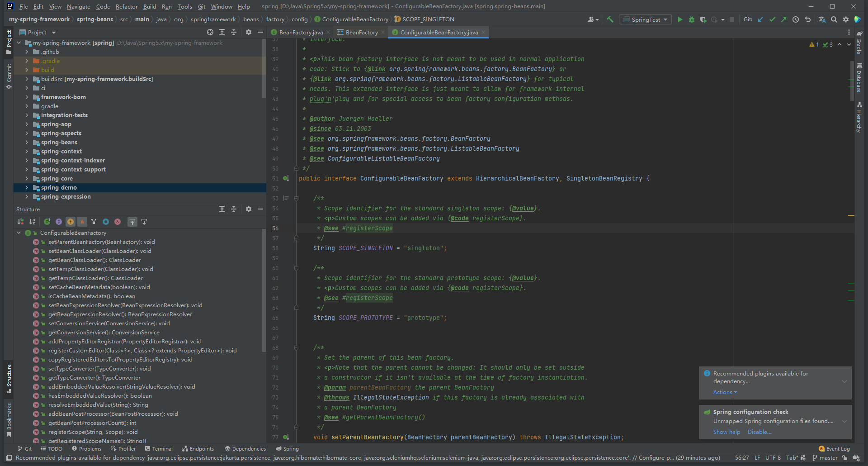The height and width of the screenshot is (466, 868).
Task: Run the SpringTest configuration
Action: (680, 19)
